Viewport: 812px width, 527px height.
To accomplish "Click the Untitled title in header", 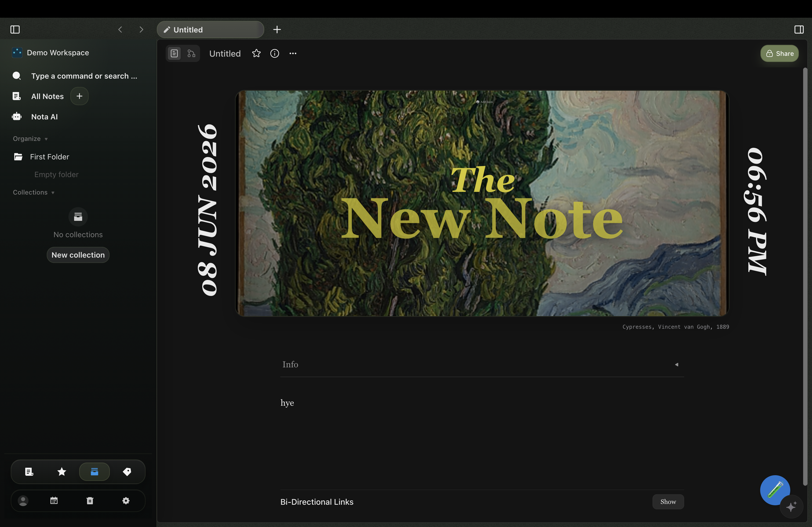I will 225,53.
